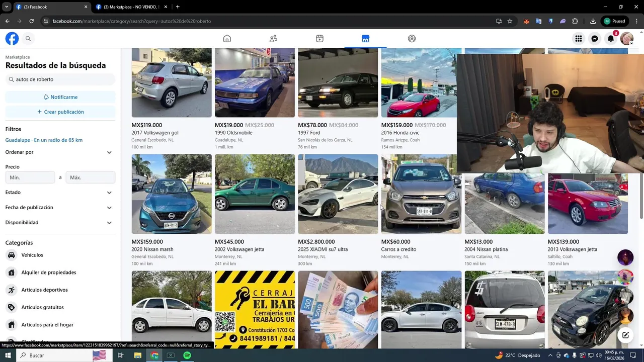644x362 pixels.
Task: Open the Facebook menu grid icon
Action: tap(579, 39)
